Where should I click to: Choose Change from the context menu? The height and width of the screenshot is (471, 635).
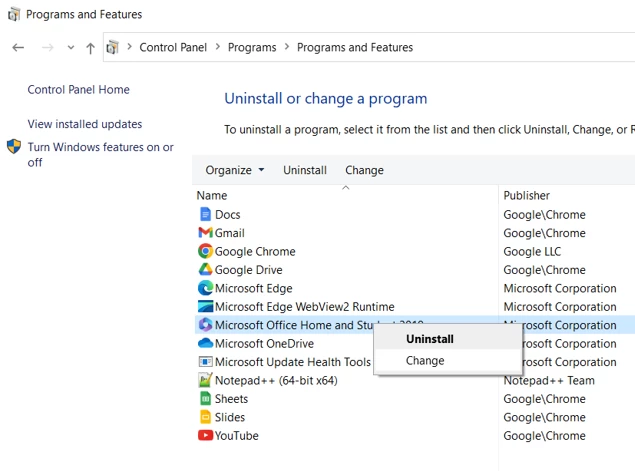click(x=425, y=360)
